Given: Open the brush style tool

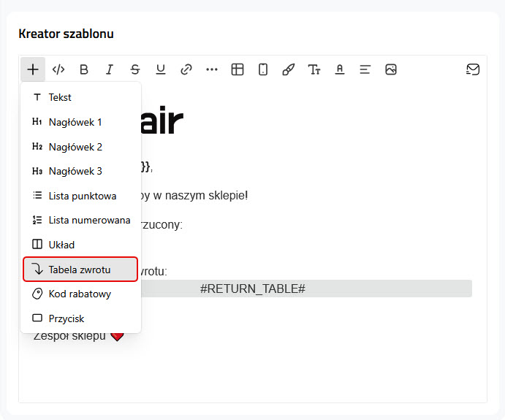Looking at the screenshot, I should point(289,69).
